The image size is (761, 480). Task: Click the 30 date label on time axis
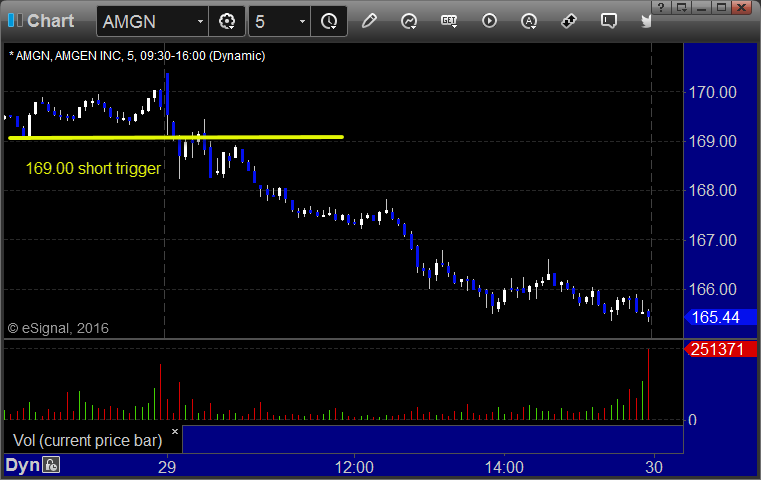click(654, 467)
